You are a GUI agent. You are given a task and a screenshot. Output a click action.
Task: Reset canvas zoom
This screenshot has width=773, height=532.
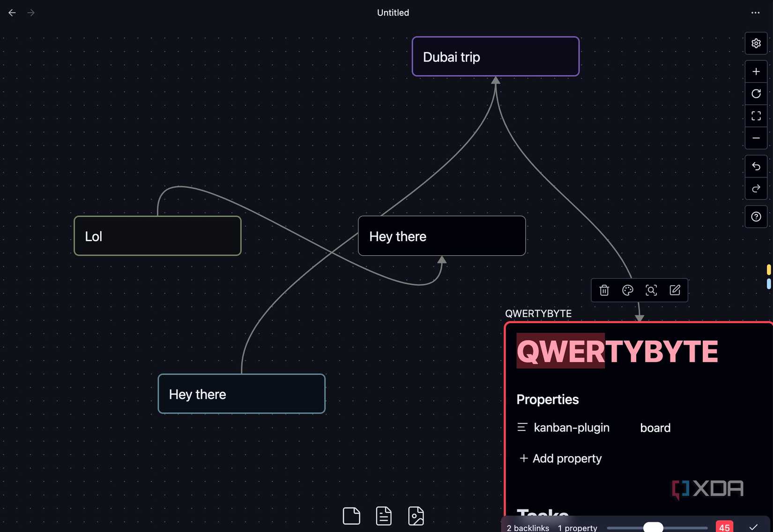(756, 94)
